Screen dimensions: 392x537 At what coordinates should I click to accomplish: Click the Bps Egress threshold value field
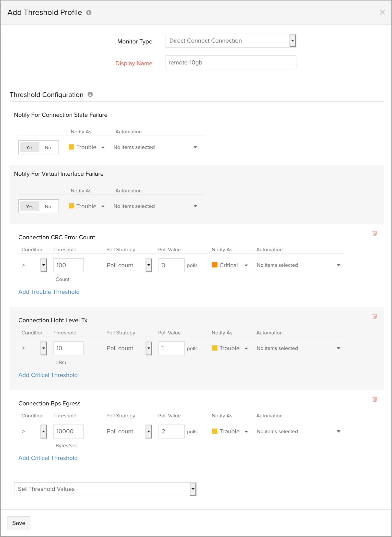(68, 431)
